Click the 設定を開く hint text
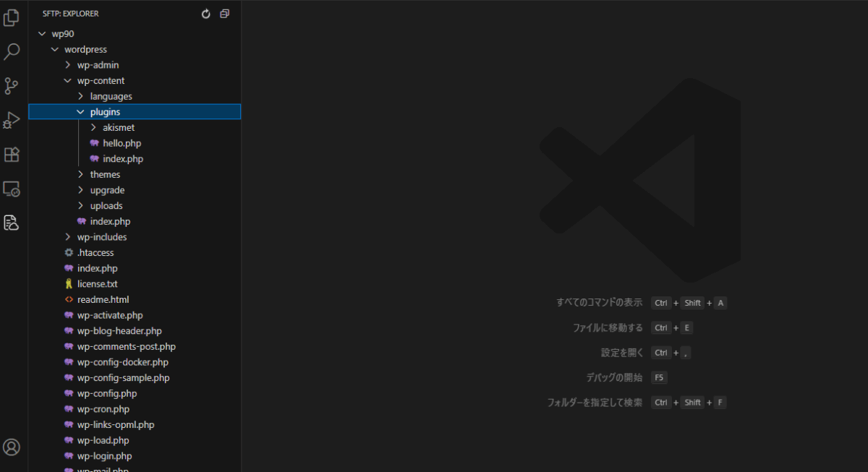868x472 pixels. coord(622,353)
